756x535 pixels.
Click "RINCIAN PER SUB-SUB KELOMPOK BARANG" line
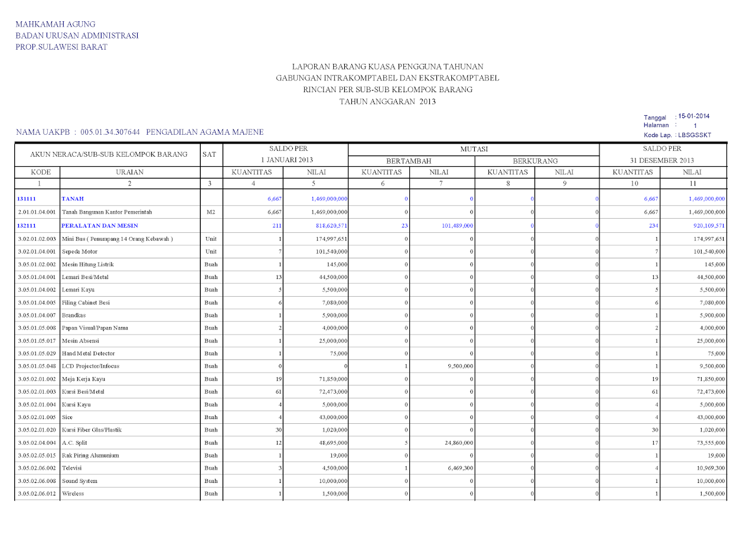click(x=387, y=90)
